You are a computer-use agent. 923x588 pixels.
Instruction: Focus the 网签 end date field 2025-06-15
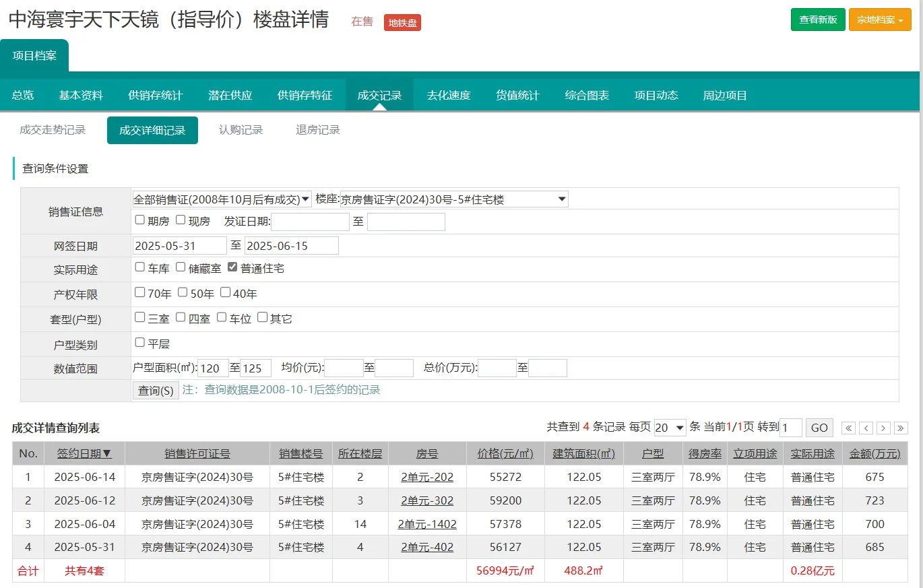[x=292, y=246]
